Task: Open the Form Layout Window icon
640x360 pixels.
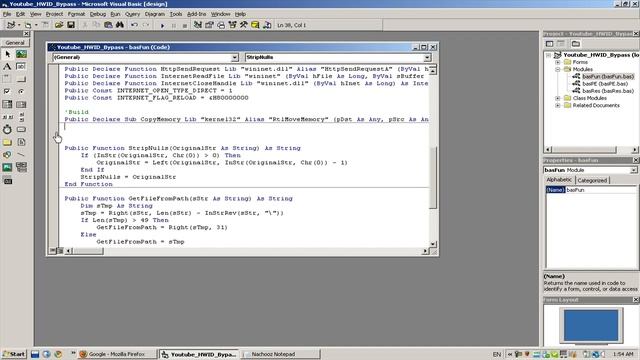Action: tap(221, 25)
